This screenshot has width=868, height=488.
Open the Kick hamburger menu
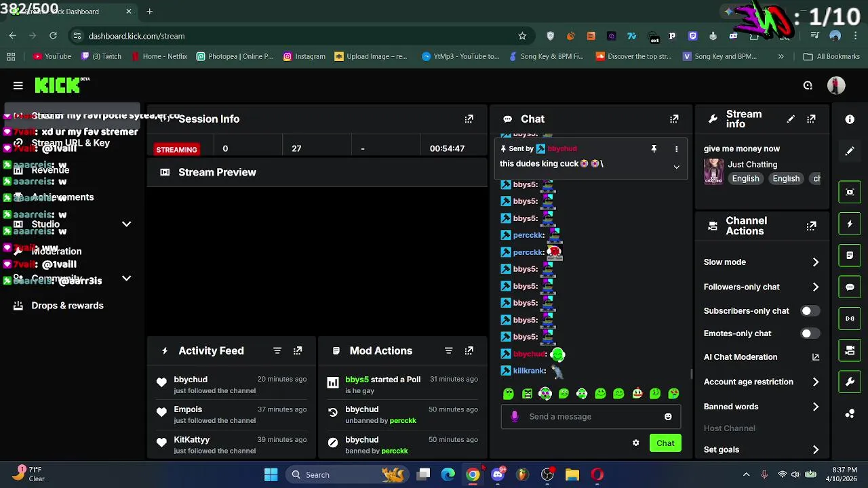(x=18, y=85)
